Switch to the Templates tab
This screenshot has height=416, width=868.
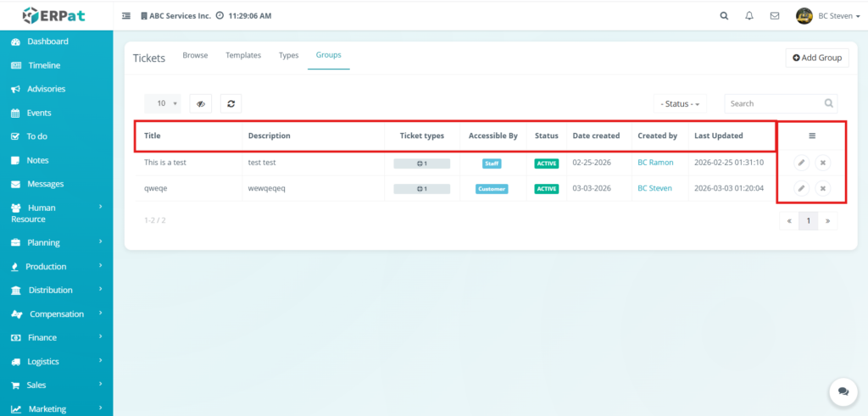pos(243,55)
